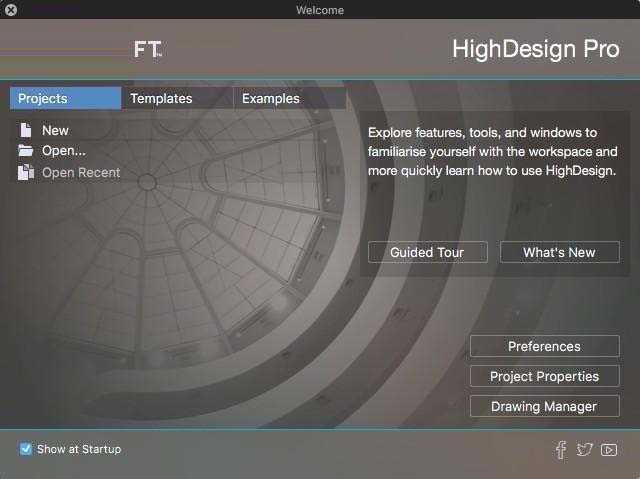Choose the Open... entry
The image size is (640, 479).
point(64,151)
